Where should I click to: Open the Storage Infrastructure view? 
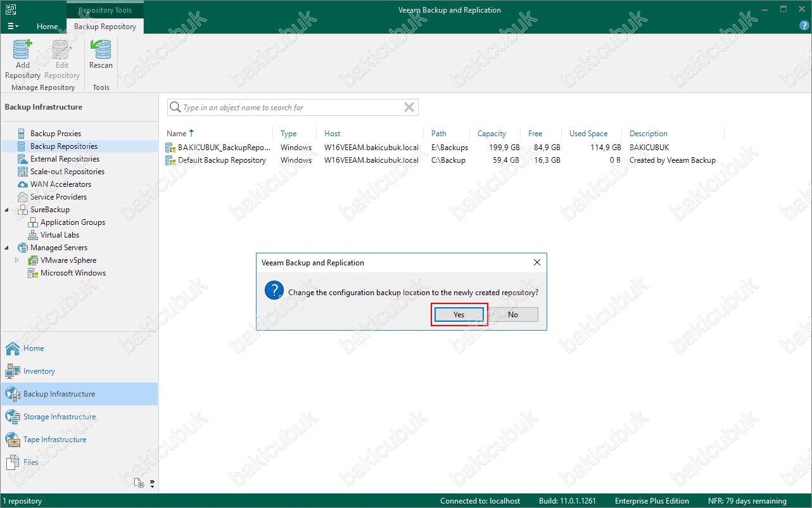pos(79,417)
